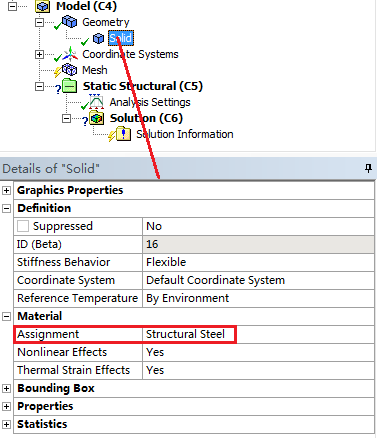377x438 pixels.
Task: Select the Solution (C6) label
Action: pos(146,118)
